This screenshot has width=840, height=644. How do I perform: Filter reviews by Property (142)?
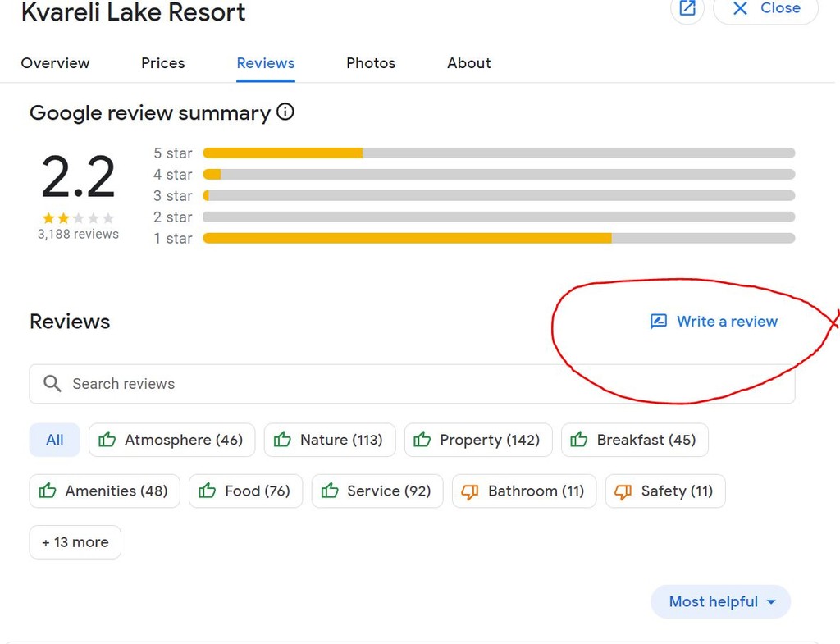(478, 440)
